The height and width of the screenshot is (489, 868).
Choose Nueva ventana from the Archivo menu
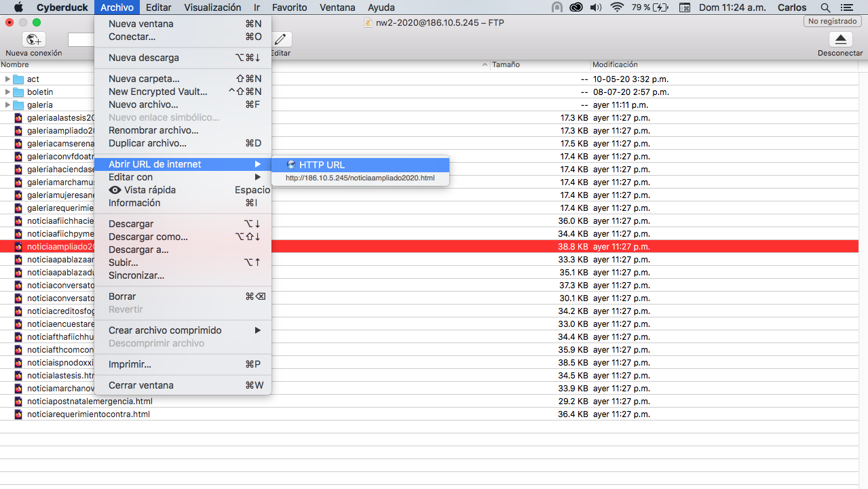[x=183, y=24]
